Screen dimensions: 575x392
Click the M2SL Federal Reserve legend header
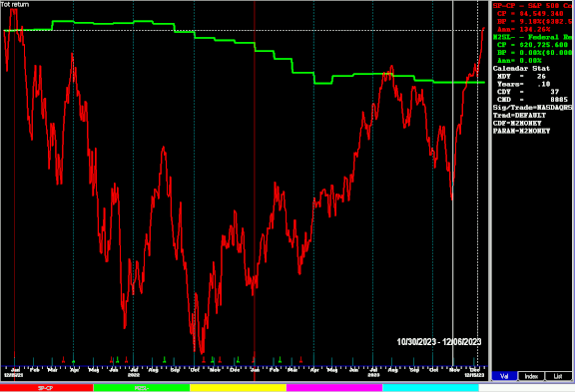532,37
